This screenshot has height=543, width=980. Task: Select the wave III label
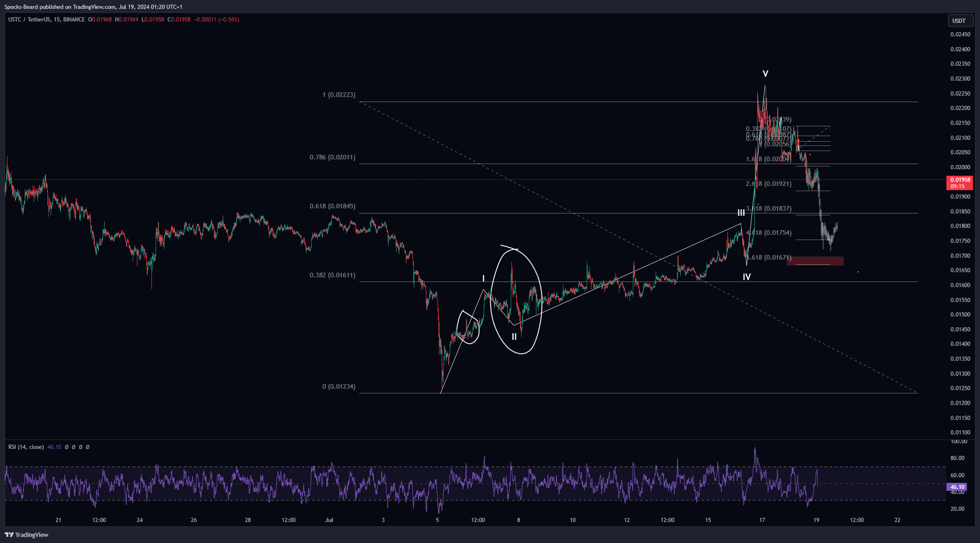[x=741, y=213]
